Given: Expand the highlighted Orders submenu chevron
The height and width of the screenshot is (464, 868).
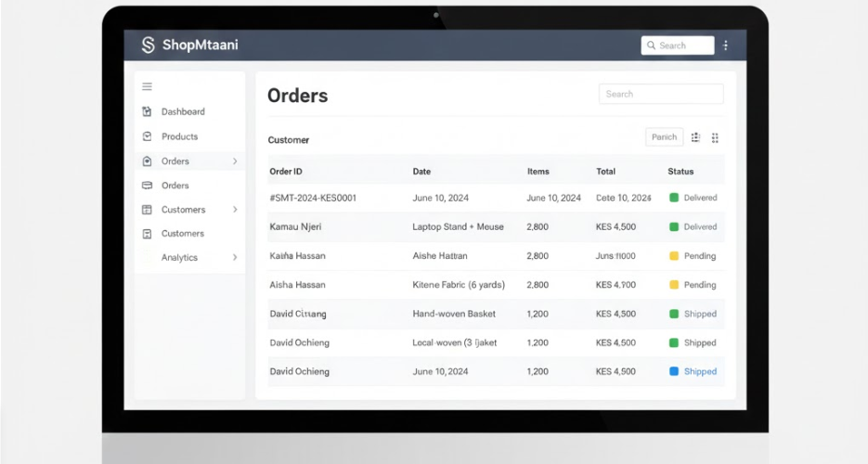Looking at the screenshot, I should [235, 161].
